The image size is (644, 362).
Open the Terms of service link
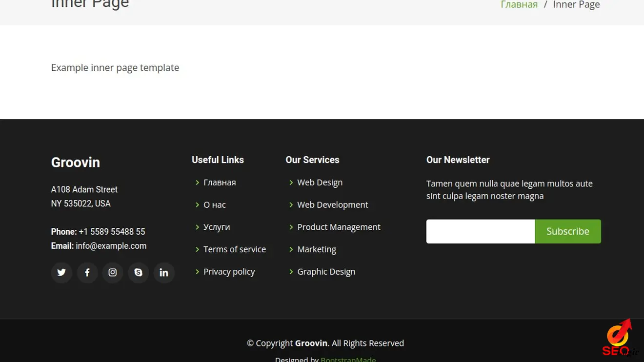pos(234,249)
